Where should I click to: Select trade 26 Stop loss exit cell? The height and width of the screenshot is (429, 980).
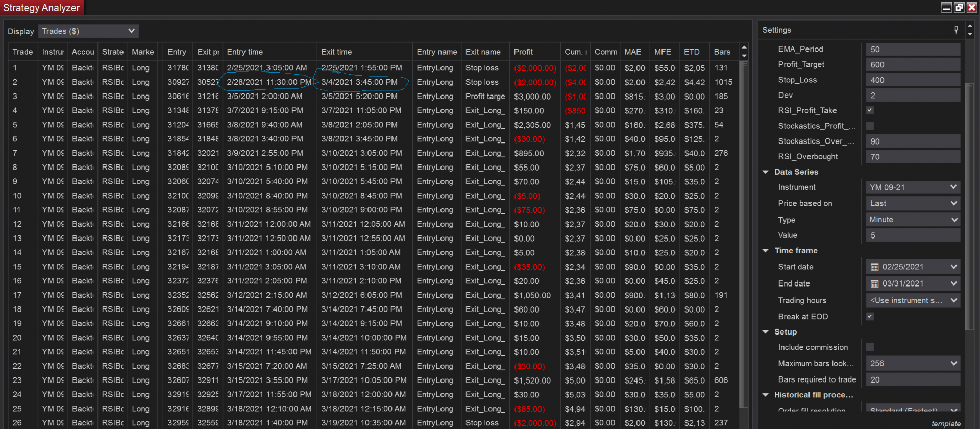click(x=485, y=423)
